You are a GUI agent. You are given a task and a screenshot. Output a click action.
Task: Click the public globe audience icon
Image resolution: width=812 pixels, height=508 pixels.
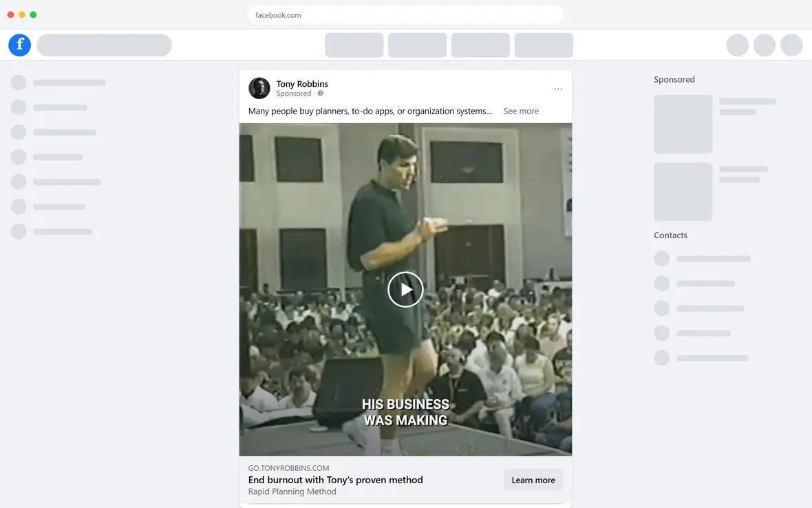coord(321,94)
